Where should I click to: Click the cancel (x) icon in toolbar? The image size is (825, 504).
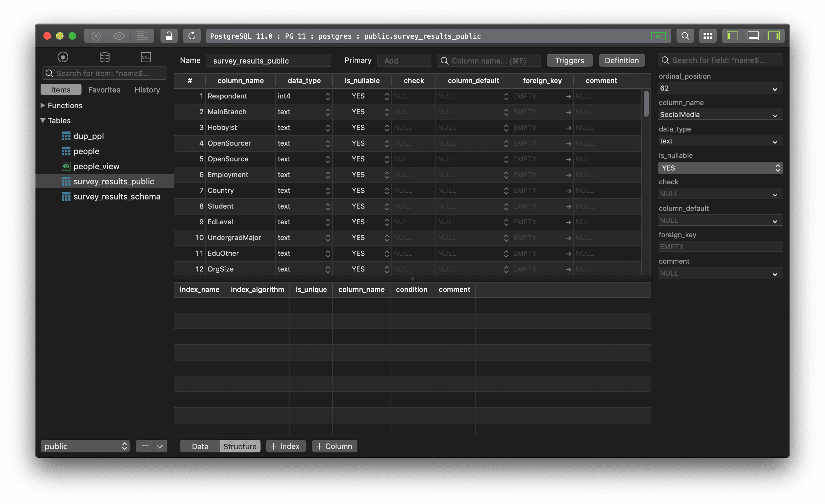click(x=96, y=36)
